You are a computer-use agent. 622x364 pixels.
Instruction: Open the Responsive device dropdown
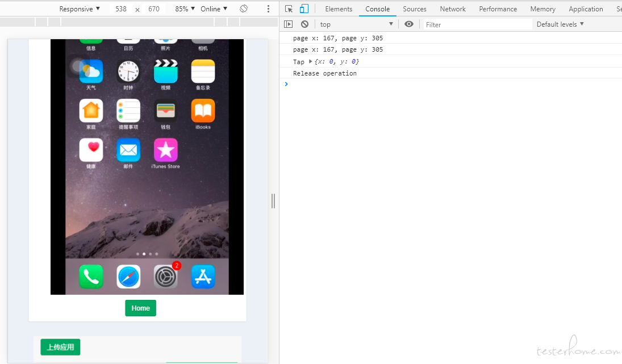pyautogui.click(x=80, y=9)
